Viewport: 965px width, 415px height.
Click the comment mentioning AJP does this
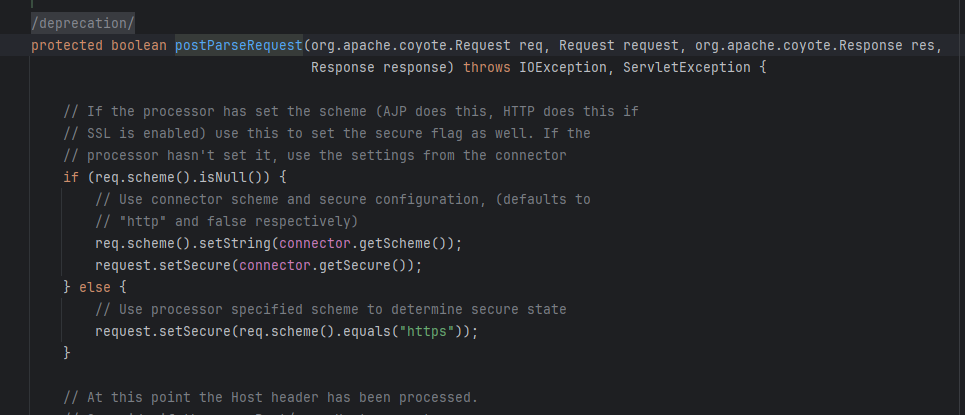[x=351, y=111]
